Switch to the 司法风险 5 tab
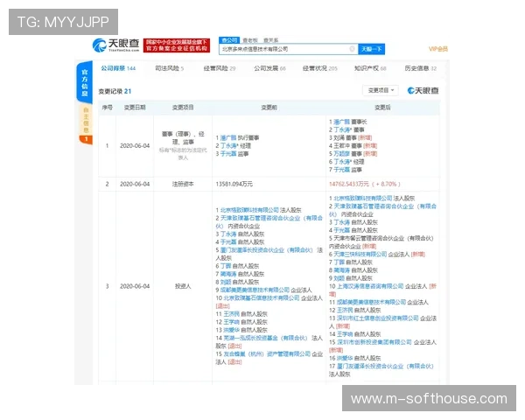 click(x=170, y=68)
